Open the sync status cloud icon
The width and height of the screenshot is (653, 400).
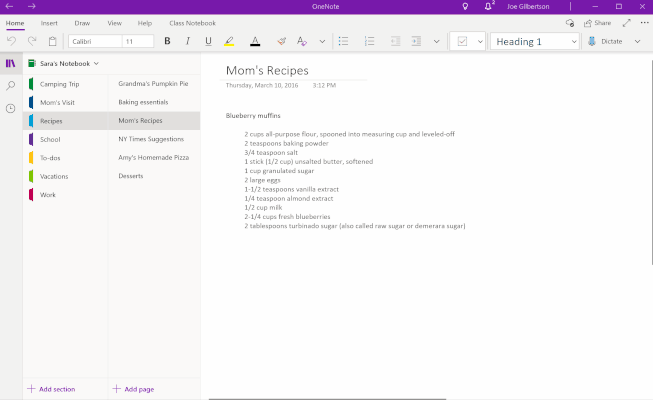570,23
